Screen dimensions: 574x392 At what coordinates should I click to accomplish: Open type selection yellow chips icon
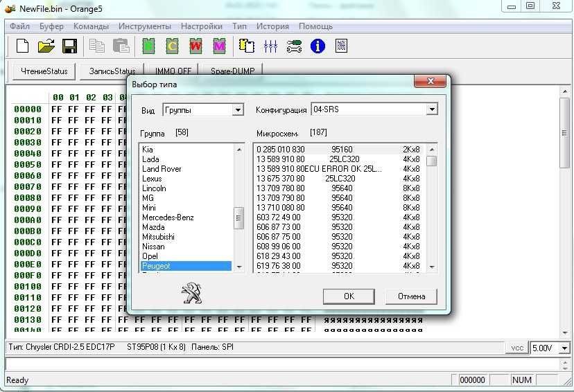tap(247, 46)
